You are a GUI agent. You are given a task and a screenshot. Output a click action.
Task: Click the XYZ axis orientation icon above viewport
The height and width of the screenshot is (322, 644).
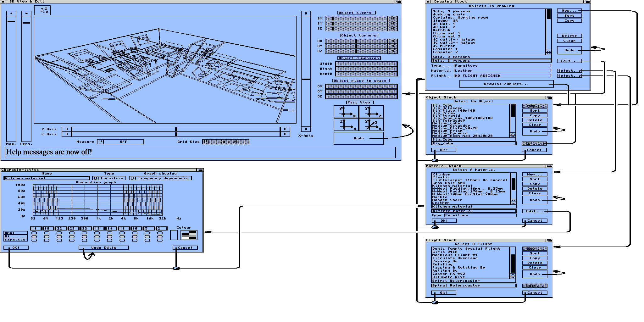click(42, 10)
